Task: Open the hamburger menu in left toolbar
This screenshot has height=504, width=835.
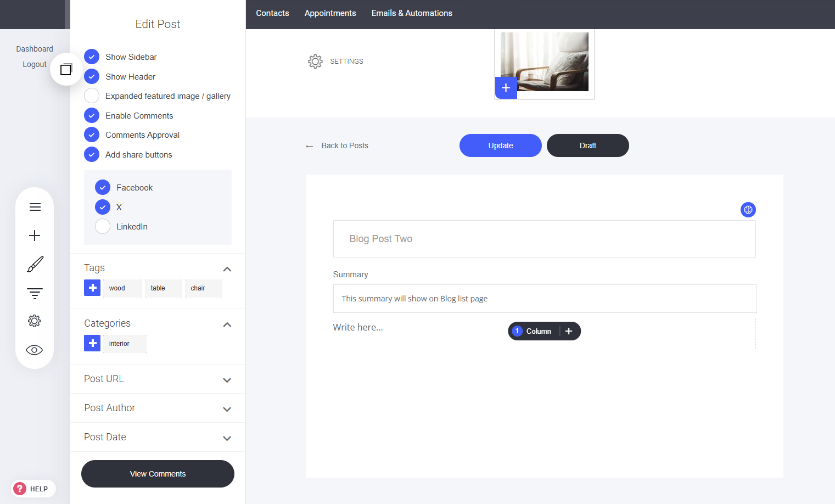Action: tap(35, 207)
